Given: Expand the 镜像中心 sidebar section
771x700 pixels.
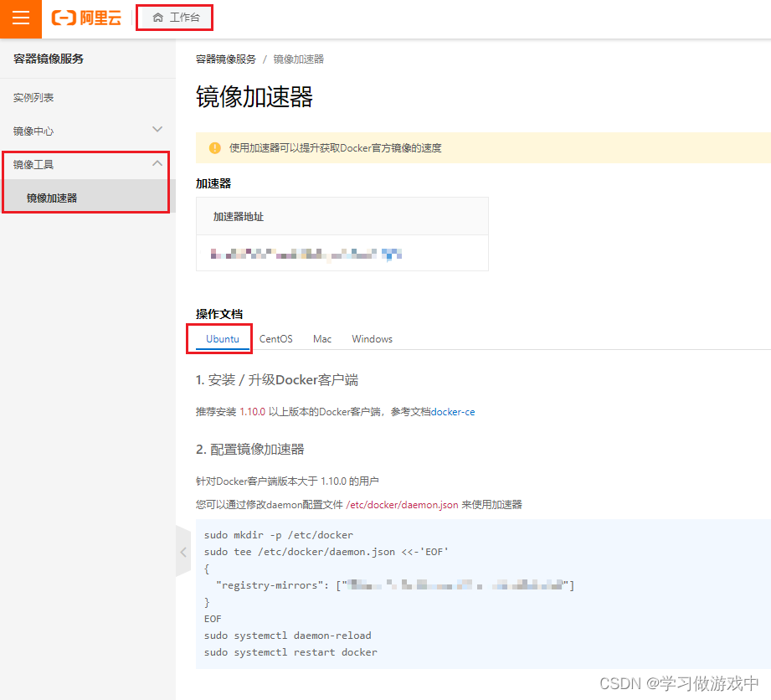Looking at the screenshot, I should [x=88, y=131].
